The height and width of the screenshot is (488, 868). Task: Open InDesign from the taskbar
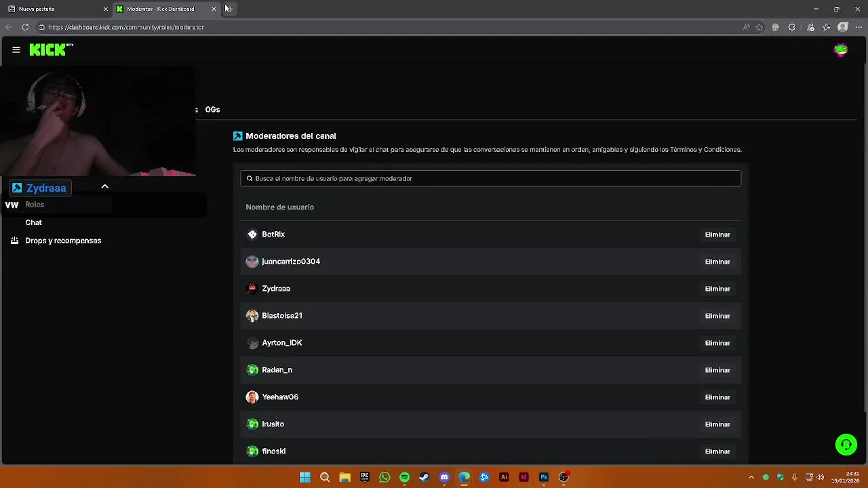click(x=524, y=477)
